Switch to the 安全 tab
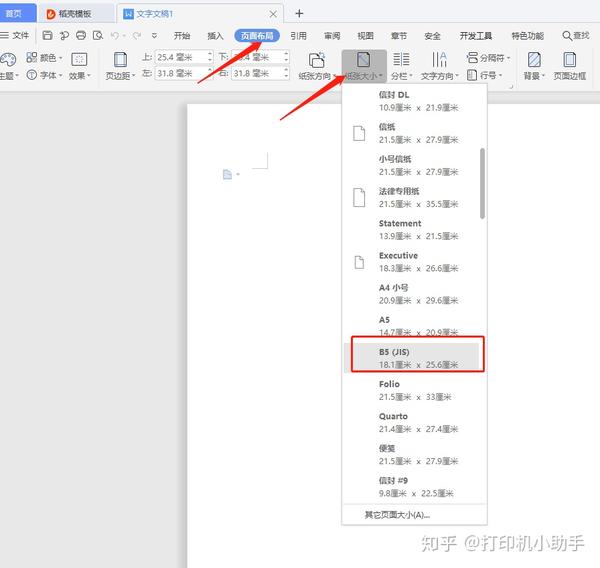The image size is (600, 568). pyautogui.click(x=432, y=36)
